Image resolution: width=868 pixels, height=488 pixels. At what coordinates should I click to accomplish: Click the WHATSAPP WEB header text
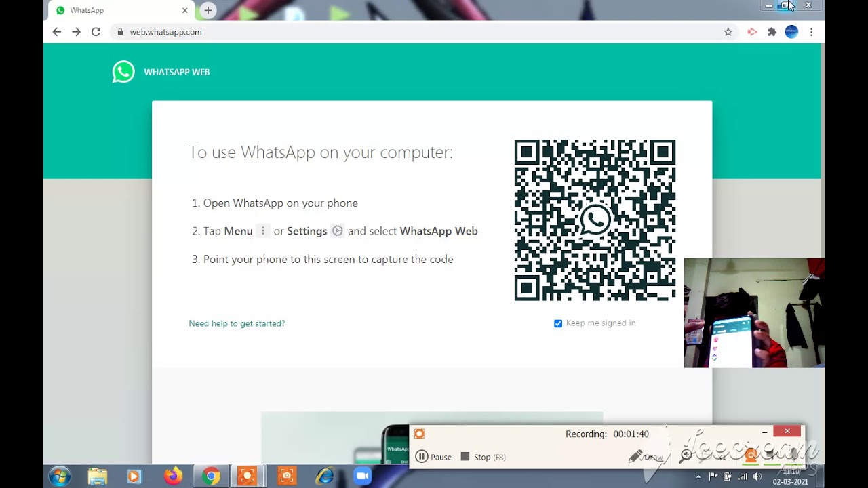176,72
